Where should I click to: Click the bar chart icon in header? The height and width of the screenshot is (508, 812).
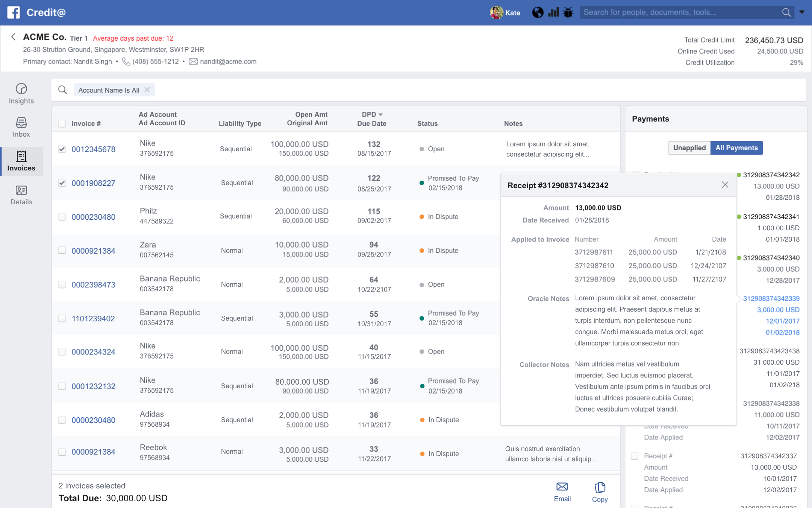[553, 12]
